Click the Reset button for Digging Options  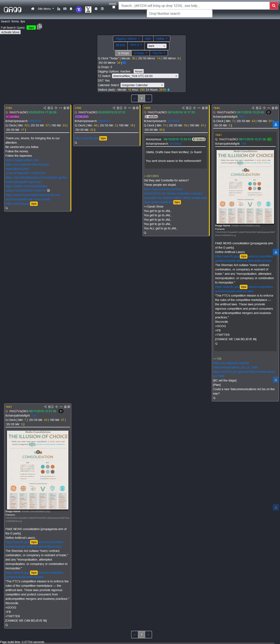[138, 72]
